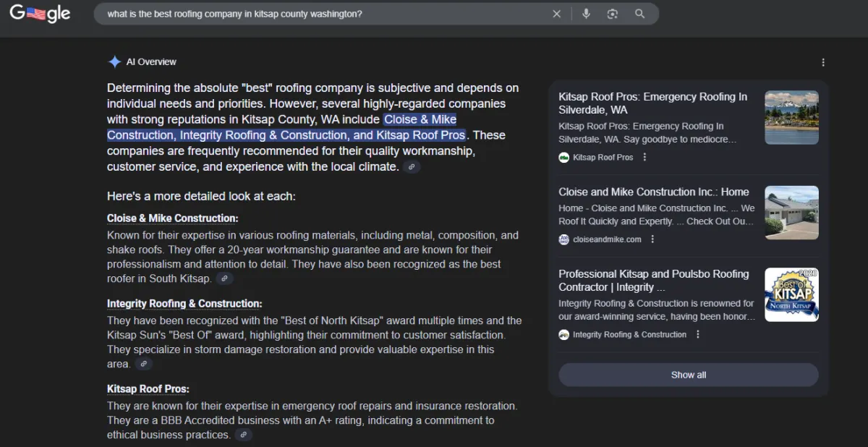Click the Silverdale waterfront thumbnail image
The height and width of the screenshot is (447, 868).
791,117
